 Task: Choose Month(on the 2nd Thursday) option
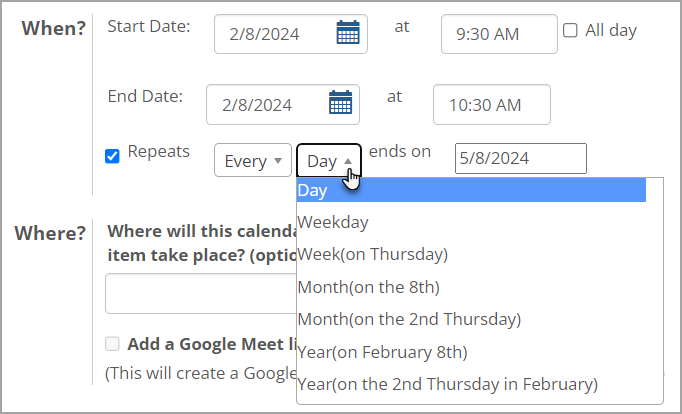(x=409, y=319)
